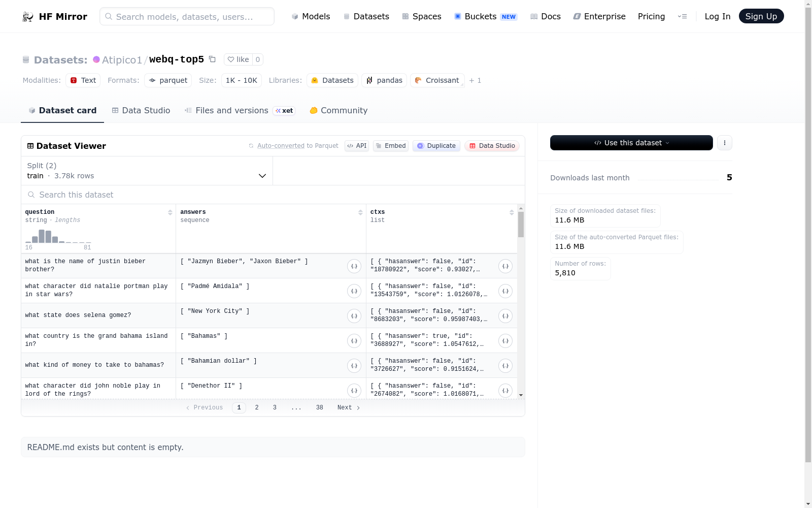812x508 pixels.
Task: Switch to the Data Studio tab
Action: click(x=141, y=110)
